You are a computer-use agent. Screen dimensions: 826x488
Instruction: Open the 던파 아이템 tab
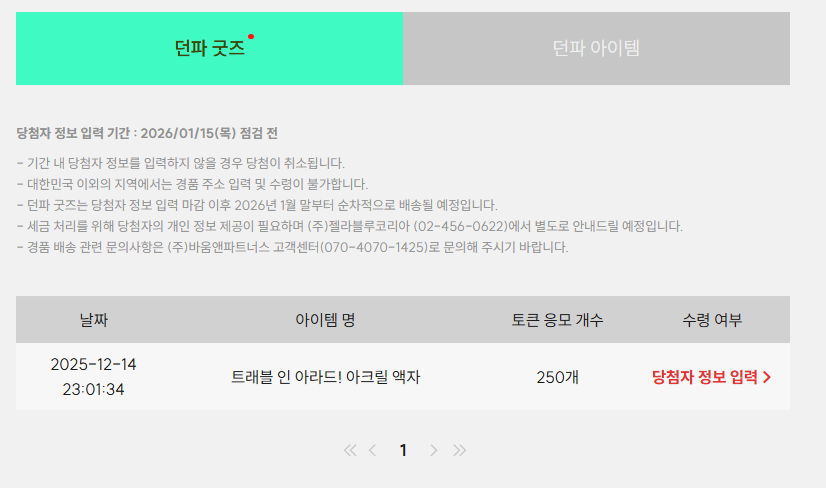tap(596, 48)
